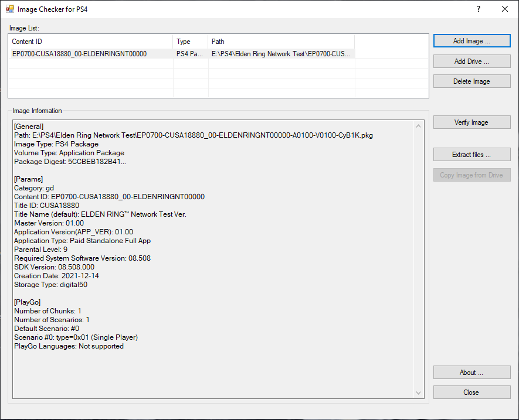Click 'Package Digest: 5CCBEB182B41...' line
Screen dimensions: 519x420
[x=70, y=162]
